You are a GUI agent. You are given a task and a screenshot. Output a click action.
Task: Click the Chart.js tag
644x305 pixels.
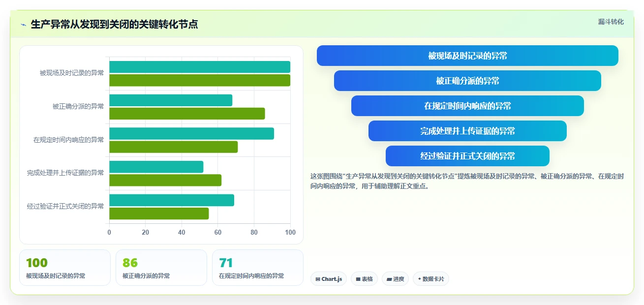pos(329,279)
